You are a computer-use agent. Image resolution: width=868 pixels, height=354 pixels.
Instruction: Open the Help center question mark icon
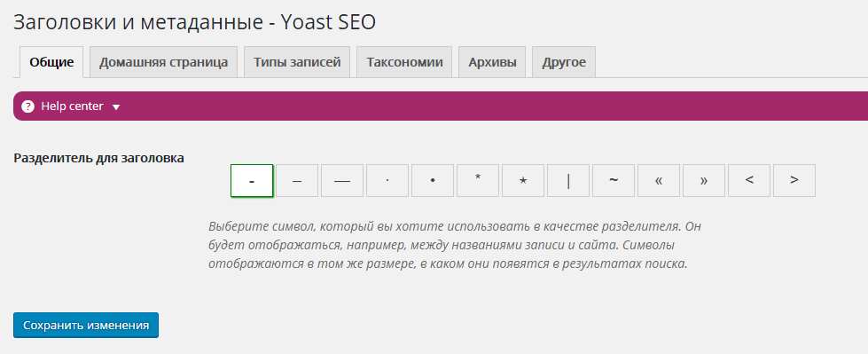(x=27, y=106)
